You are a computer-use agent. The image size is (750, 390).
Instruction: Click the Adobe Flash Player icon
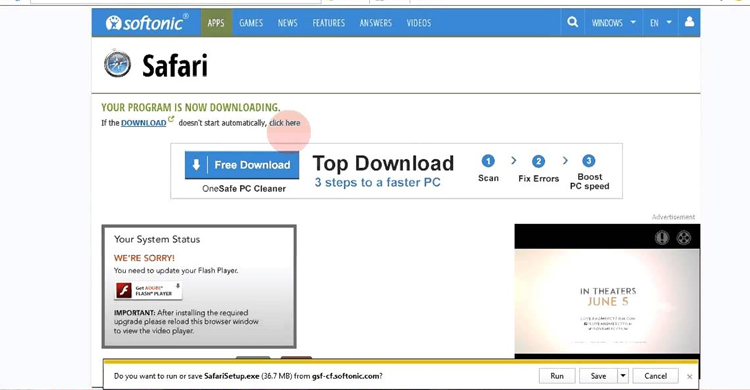coord(124,290)
